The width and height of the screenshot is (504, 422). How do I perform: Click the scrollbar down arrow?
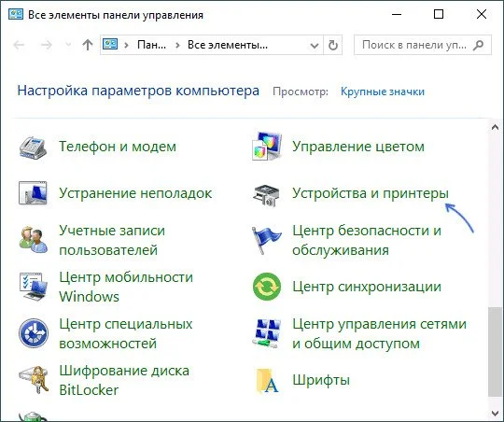[495, 413]
